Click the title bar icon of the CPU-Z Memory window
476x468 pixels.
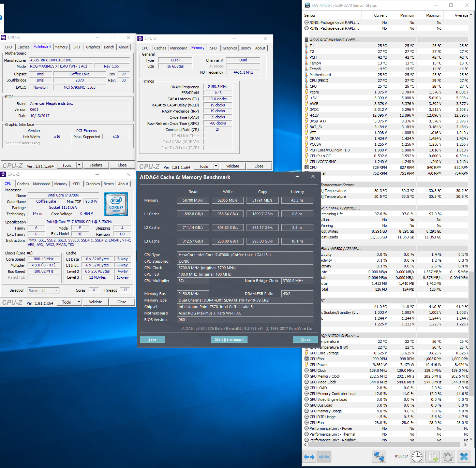[140, 39]
